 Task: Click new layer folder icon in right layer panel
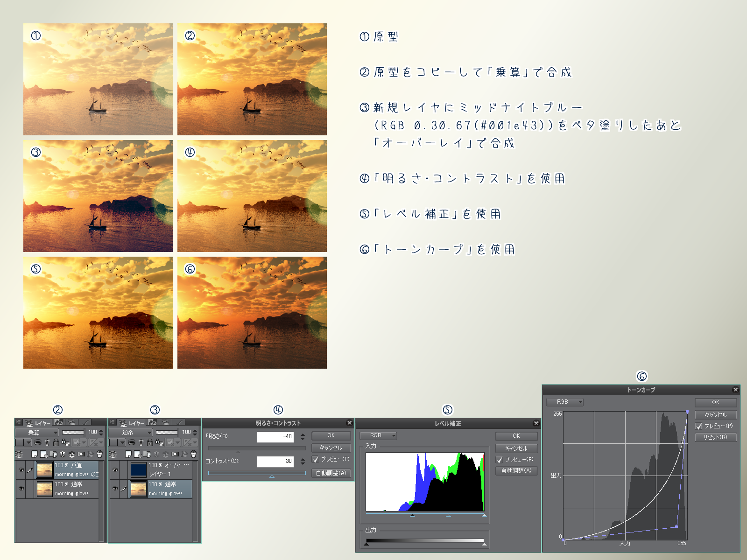(x=147, y=454)
